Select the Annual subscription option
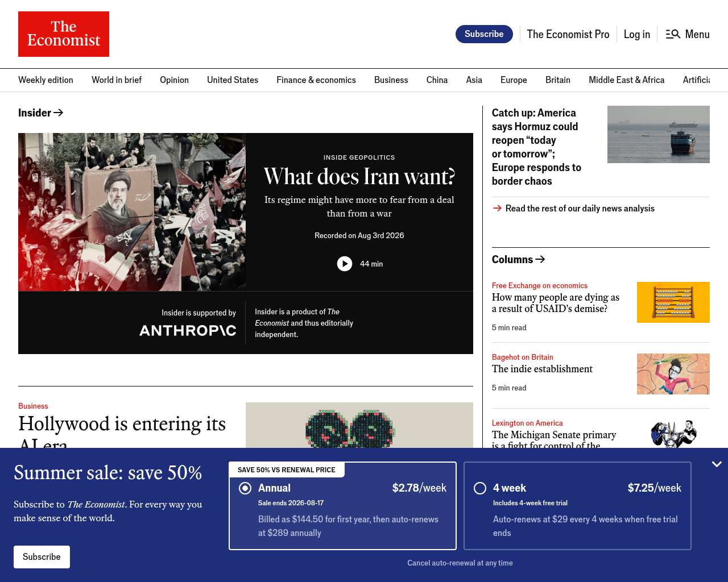Screen dimensions: 728x582 point(342,506)
